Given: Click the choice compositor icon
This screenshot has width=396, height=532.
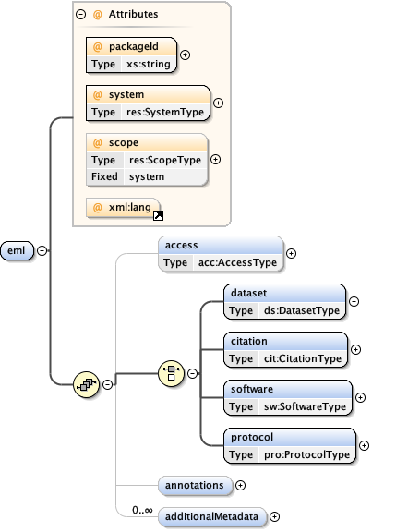Looking at the screenshot, I should pos(171,373).
